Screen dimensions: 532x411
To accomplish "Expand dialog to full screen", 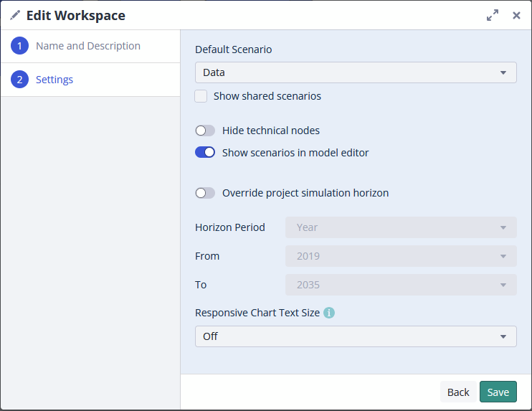I will tap(493, 15).
